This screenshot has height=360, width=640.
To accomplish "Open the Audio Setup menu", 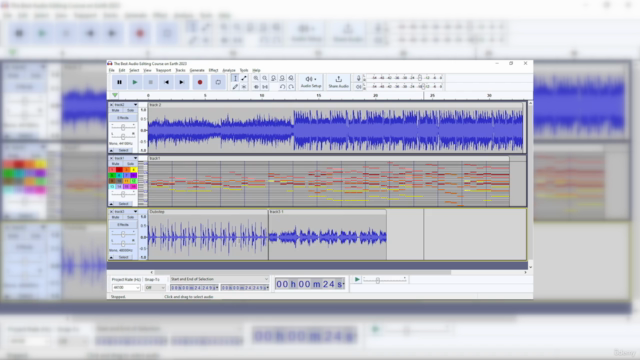I will [x=311, y=82].
